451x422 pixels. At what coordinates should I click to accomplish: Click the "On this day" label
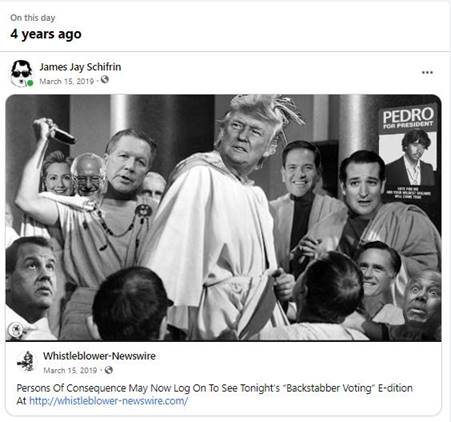click(x=33, y=18)
